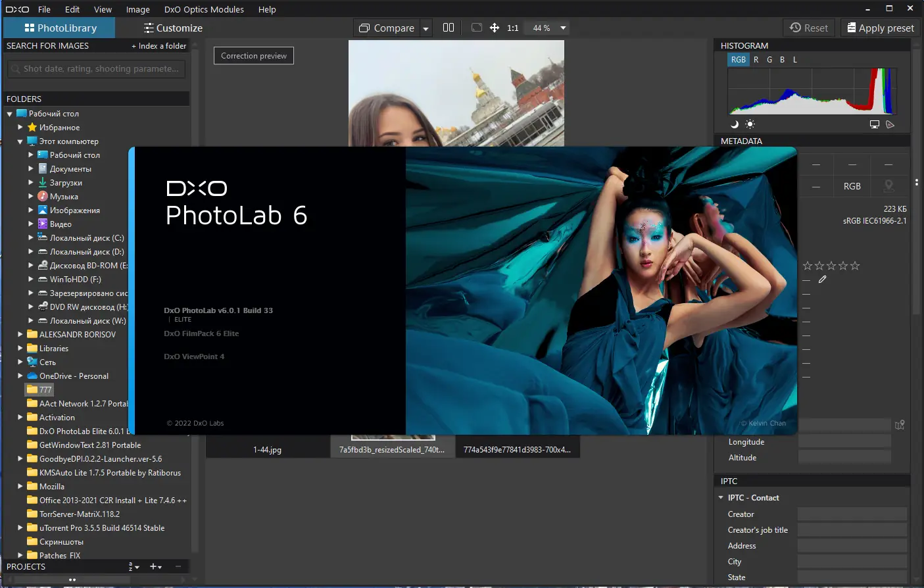Toggle highlight clipping sun icon in histogram
This screenshot has height=588, width=924.
pyautogui.click(x=750, y=124)
